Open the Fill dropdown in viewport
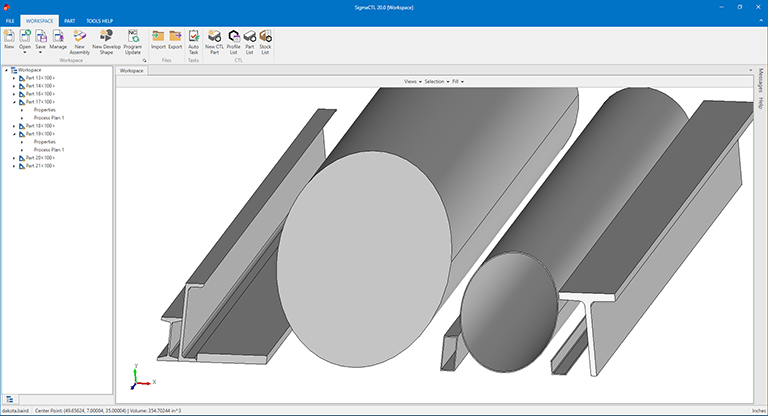 pyautogui.click(x=458, y=82)
